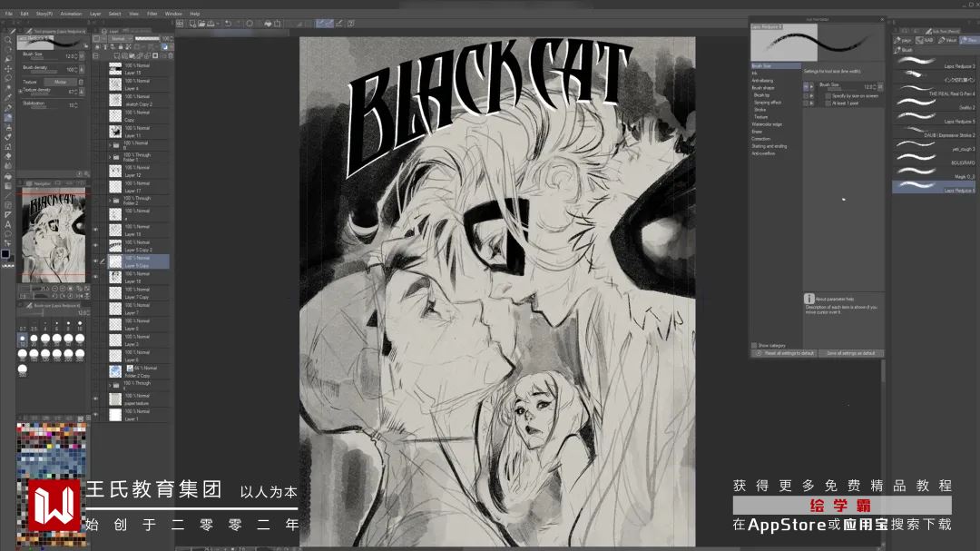Click brush size dynamics icon in Tool Property
The height and width of the screenshot is (551, 980).
[82, 56]
